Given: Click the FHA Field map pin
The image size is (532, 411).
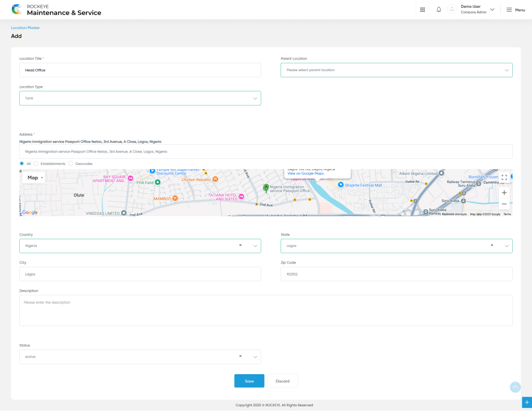Looking at the screenshot, I should 157,182.
